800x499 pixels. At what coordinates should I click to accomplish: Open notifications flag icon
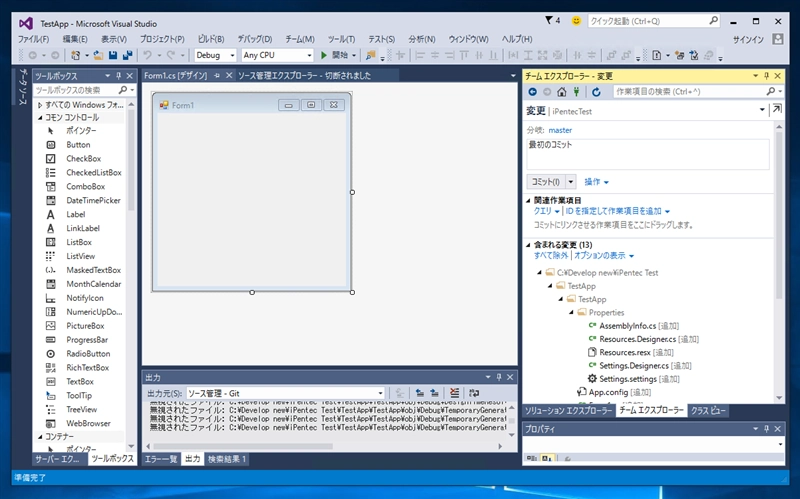pos(549,20)
